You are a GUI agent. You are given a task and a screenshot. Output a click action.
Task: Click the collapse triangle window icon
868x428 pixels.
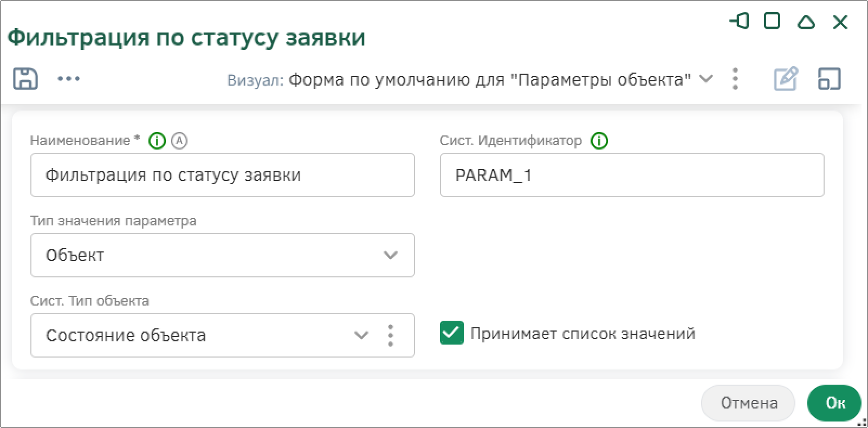click(806, 22)
